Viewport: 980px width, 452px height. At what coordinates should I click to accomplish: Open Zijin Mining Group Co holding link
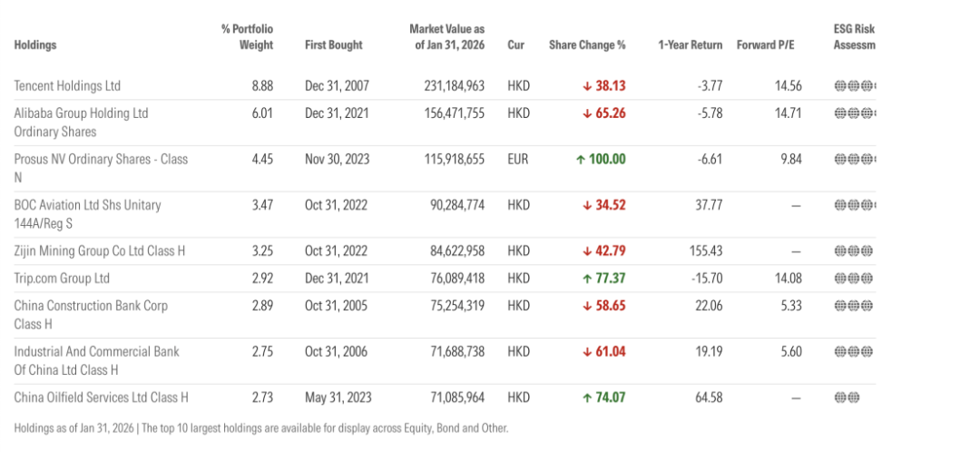[99, 251]
